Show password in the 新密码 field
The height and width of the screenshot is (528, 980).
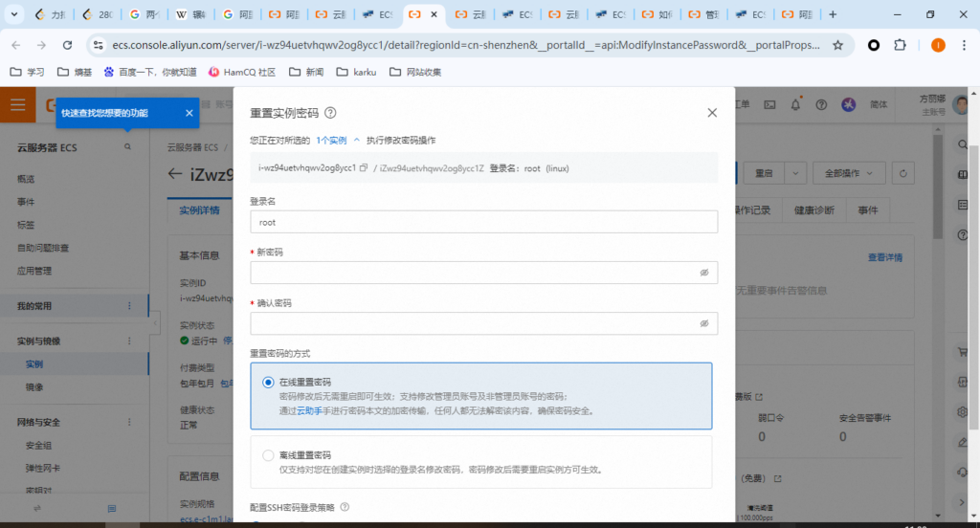pos(703,273)
